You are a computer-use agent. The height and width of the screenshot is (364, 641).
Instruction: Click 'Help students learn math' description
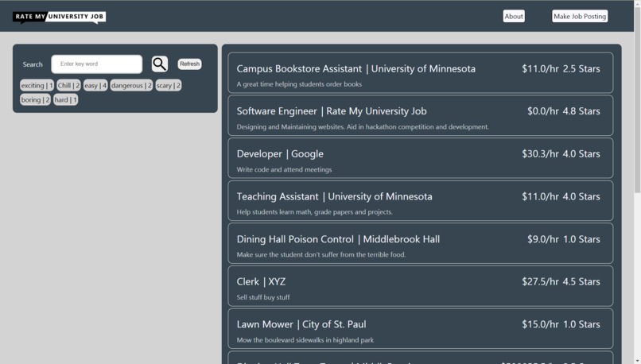point(314,212)
